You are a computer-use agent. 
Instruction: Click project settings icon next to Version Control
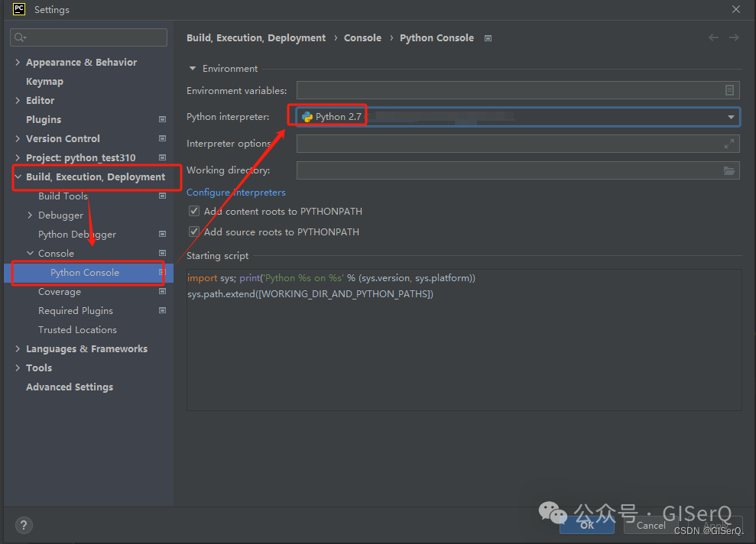pyautogui.click(x=163, y=139)
